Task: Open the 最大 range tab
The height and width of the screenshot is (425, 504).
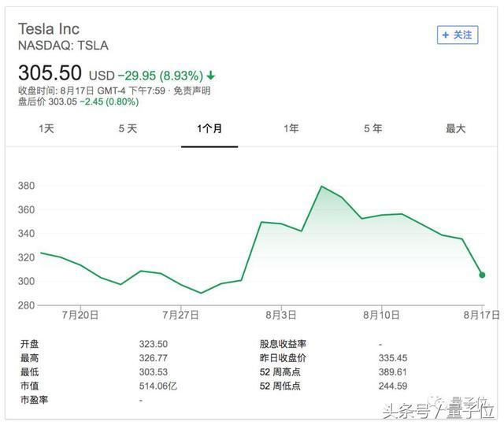Action: [x=455, y=128]
